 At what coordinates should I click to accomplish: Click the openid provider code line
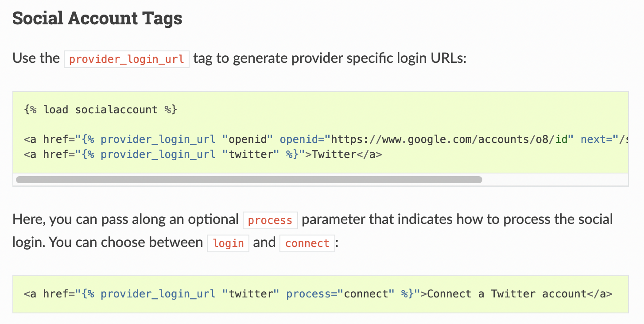pos(326,140)
